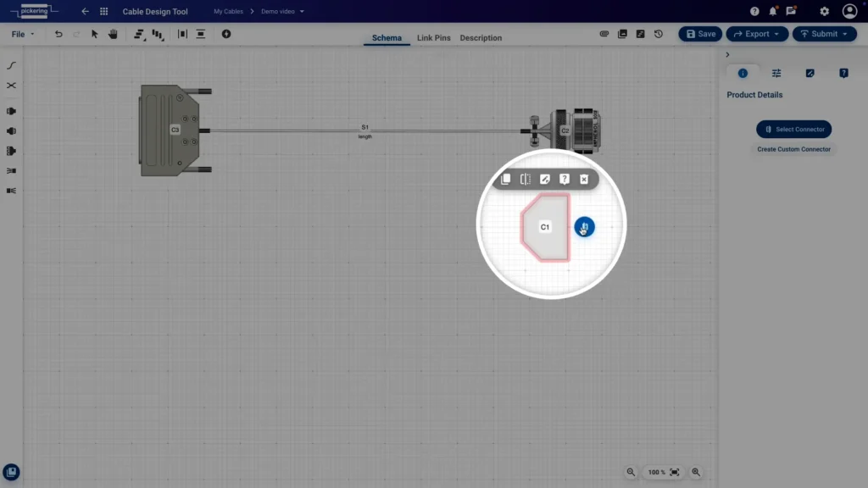Open the help question mark
The width and height of the screenshot is (868, 488).
point(754,11)
